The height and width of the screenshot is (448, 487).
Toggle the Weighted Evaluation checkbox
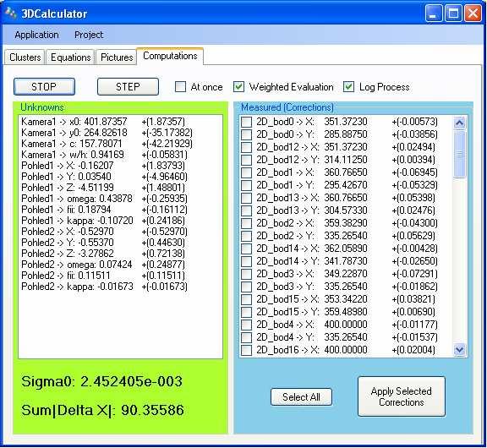(238, 87)
